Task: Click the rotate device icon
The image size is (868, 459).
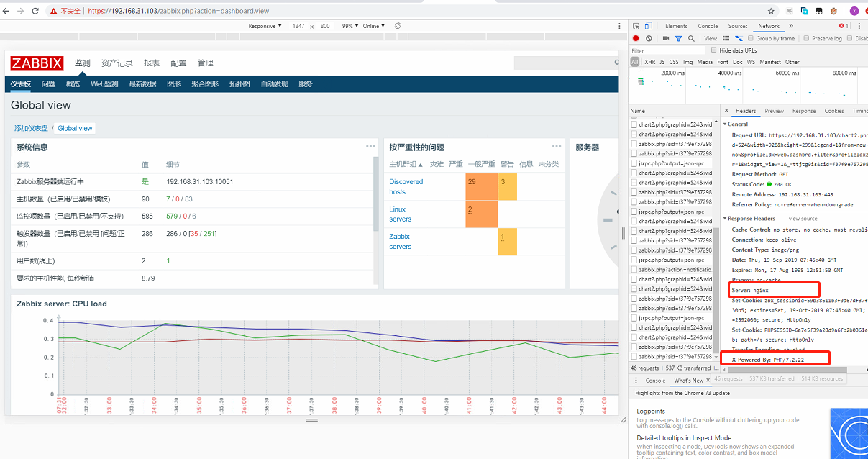Action: [x=398, y=26]
